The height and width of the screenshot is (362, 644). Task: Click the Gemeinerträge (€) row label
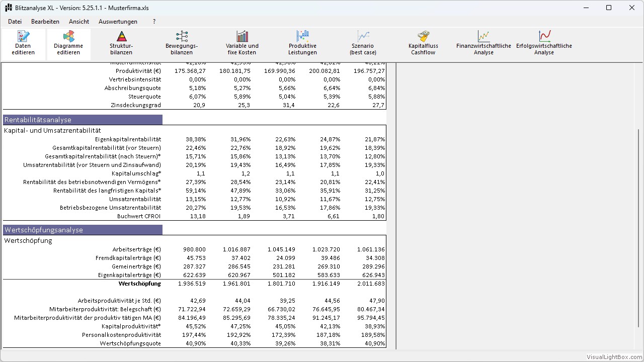point(136,266)
